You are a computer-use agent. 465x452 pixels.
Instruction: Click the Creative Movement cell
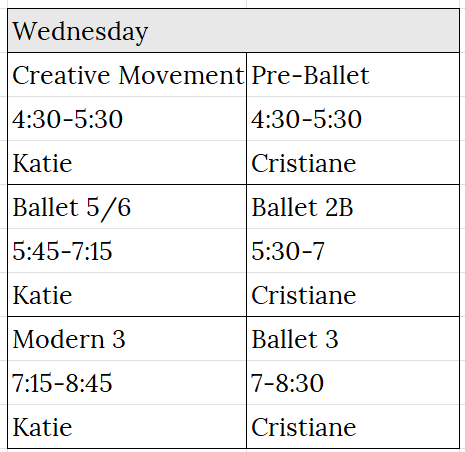click(127, 75)
